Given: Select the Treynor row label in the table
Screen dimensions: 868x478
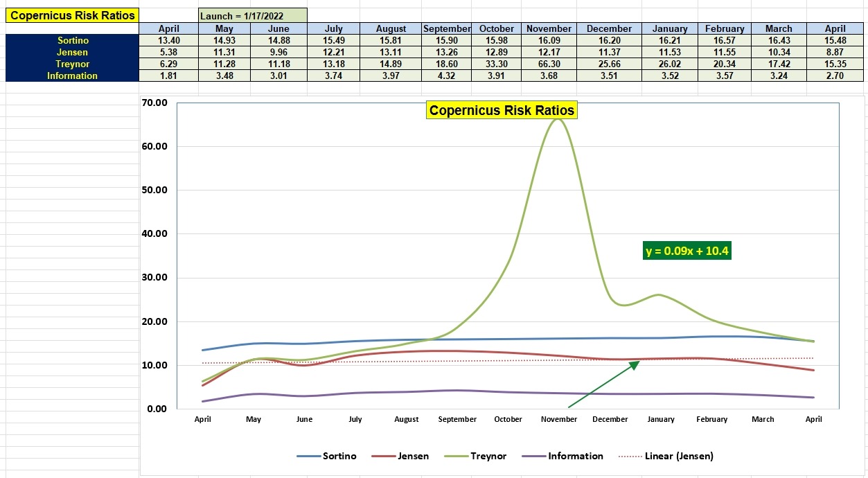Looking at the screenshot, I should [x=71, y=64].
